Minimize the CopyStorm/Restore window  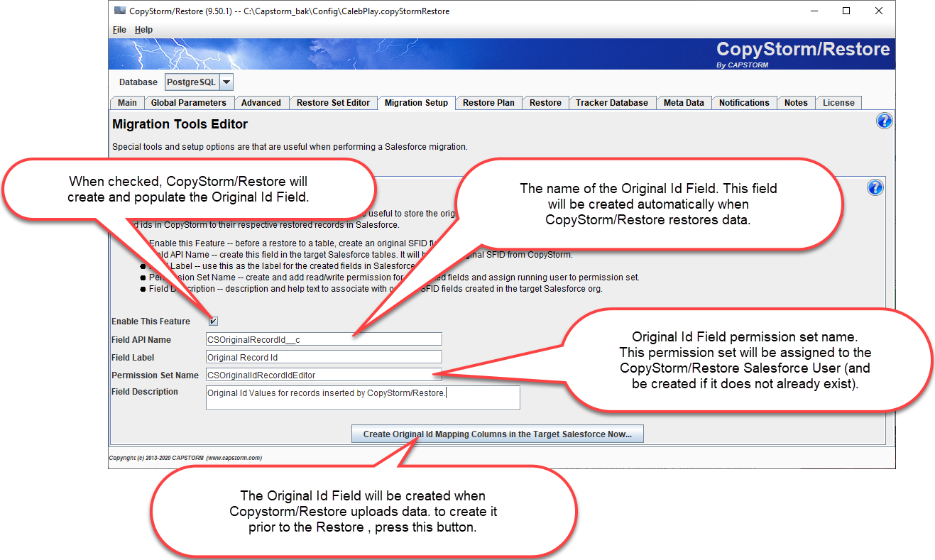(x=814, y=11)
